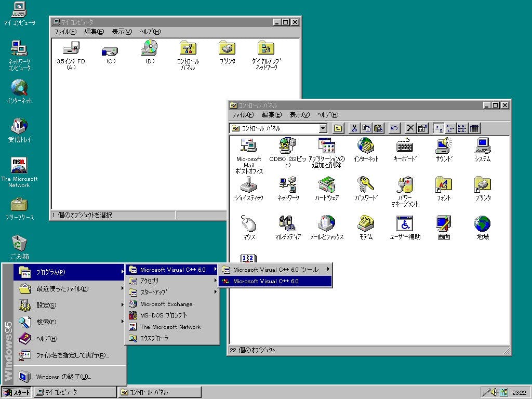Screen dimensions: 532x399
Task: Select the (D:) CD-ROM drive icon
Action: click(x=150, y=49)
